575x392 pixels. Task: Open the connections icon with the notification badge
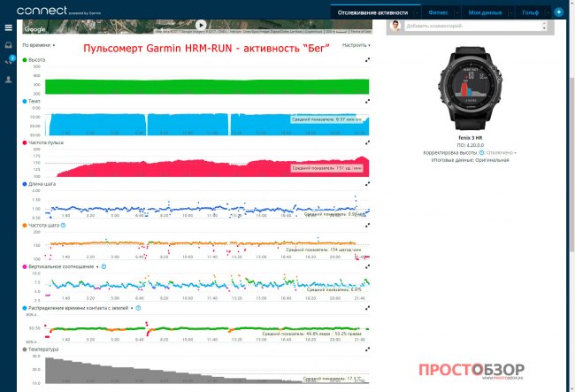tap(9, 60)
